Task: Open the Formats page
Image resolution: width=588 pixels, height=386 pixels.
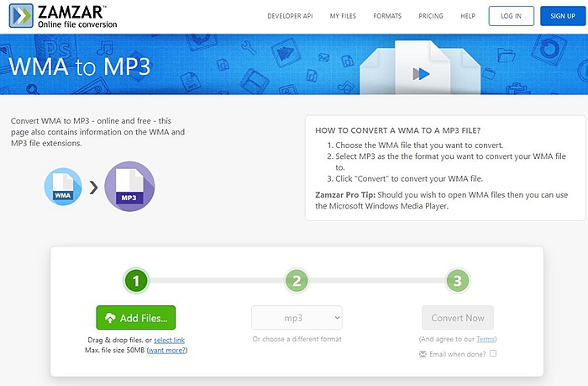Action: click(x=387, y=16)
